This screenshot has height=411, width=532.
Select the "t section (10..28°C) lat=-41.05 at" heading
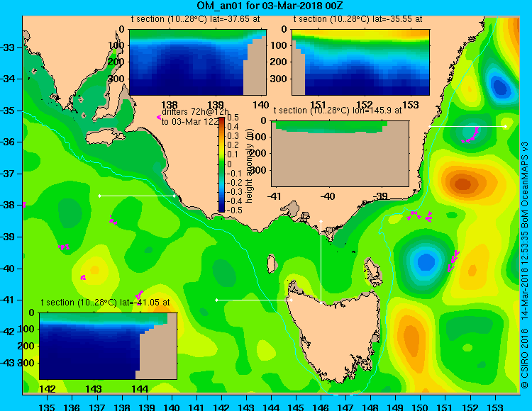pos(105,303)
